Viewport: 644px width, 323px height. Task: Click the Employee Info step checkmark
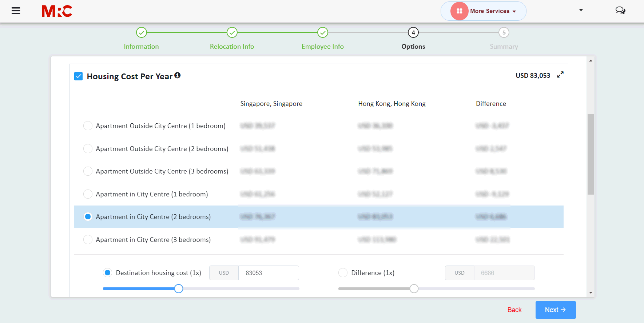tap(322, 33)
